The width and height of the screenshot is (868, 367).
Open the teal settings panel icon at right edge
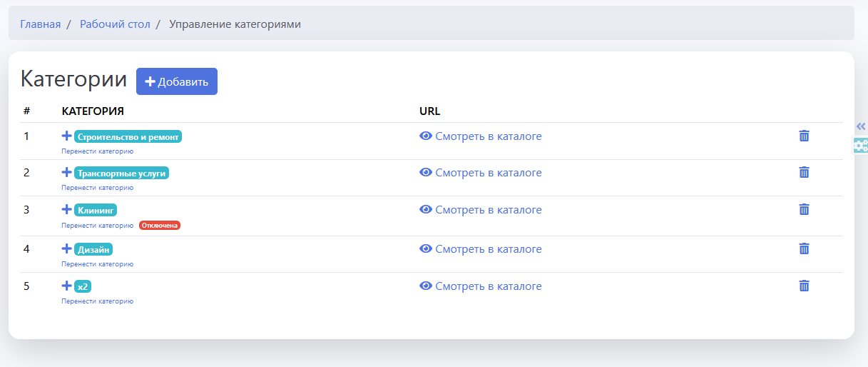(x=861, y=145)
